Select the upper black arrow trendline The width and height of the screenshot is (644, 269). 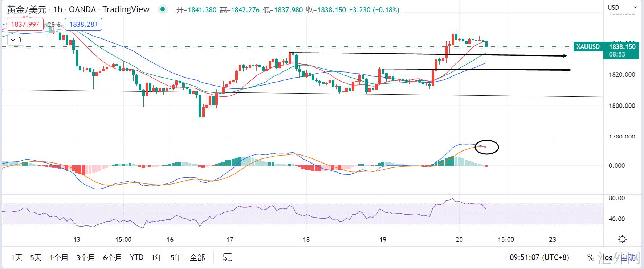click(428, 54)
